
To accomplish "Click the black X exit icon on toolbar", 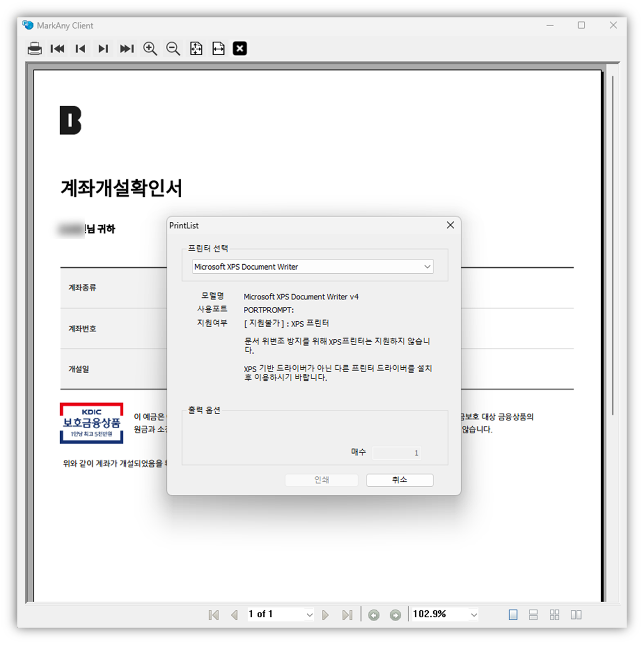I will click(x=240, y=48).
